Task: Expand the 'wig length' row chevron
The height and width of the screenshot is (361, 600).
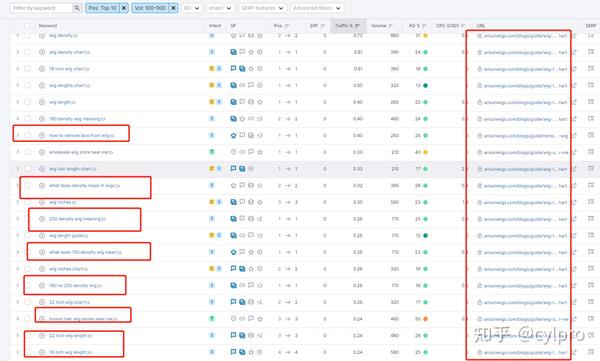Action: pyautogui.click(x=17, y=102)
